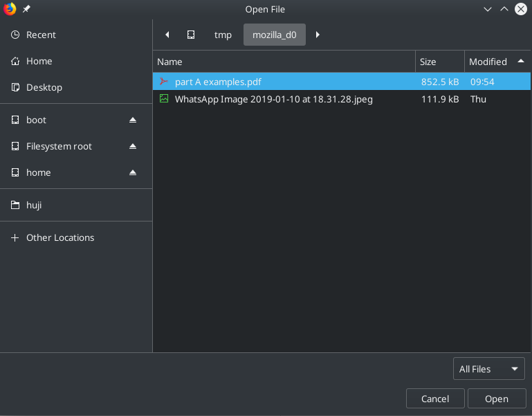Open Filesystem root location
Screen dimensions: 532x416
76,146
